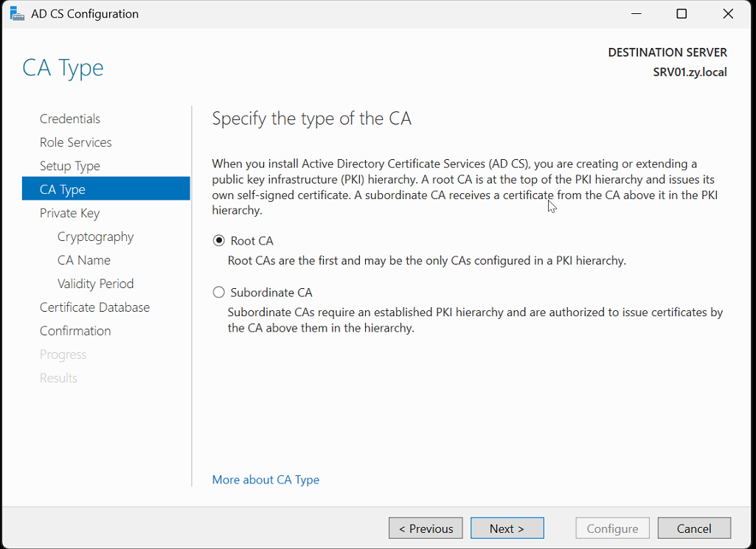The width and height of the screenshot is (756, 549).
Task: Close the AD CS Configuration window
Action: (728, 13)
